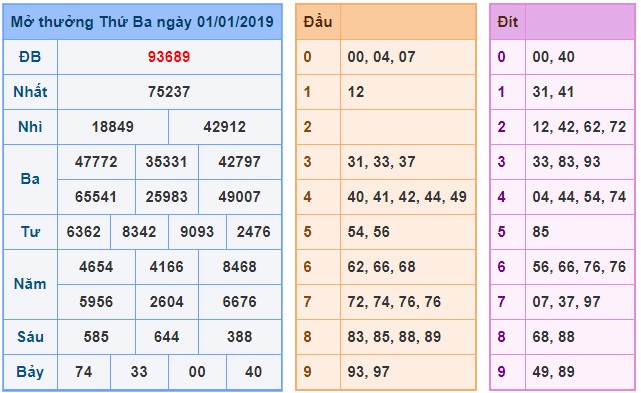
Task: Click Ba prize number 49007
Action: 240,197
